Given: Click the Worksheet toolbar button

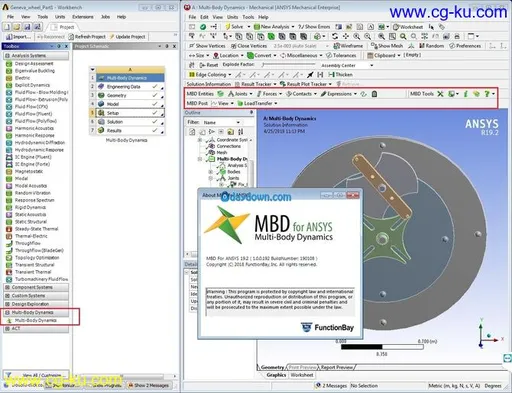Looking at the screenshot, I should click(x=408, y=27).
